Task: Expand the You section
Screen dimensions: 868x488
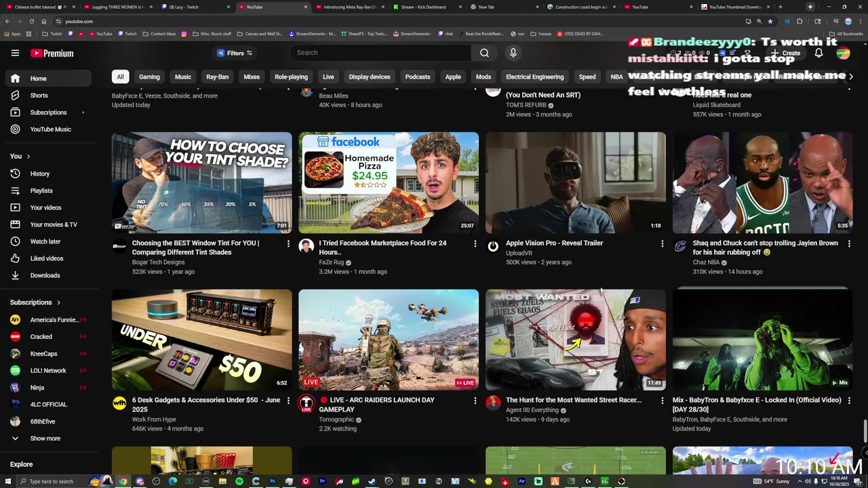Action: (x=20, y=157)
